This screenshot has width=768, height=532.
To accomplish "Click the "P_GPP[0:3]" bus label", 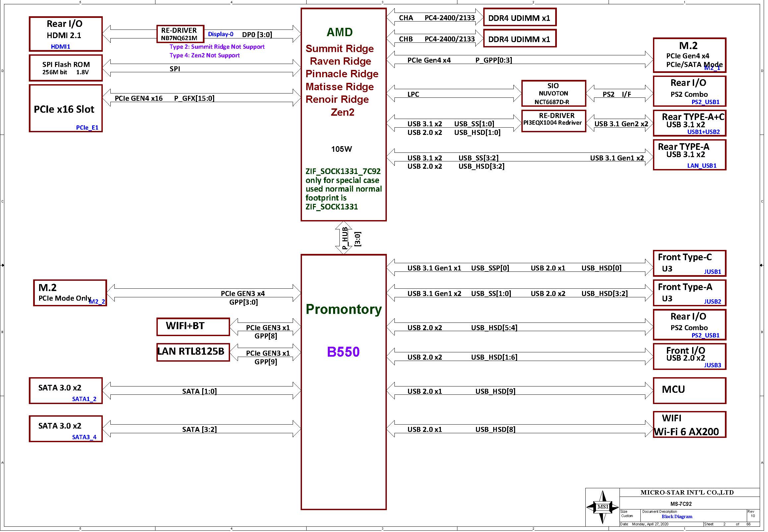I will 494,60.
